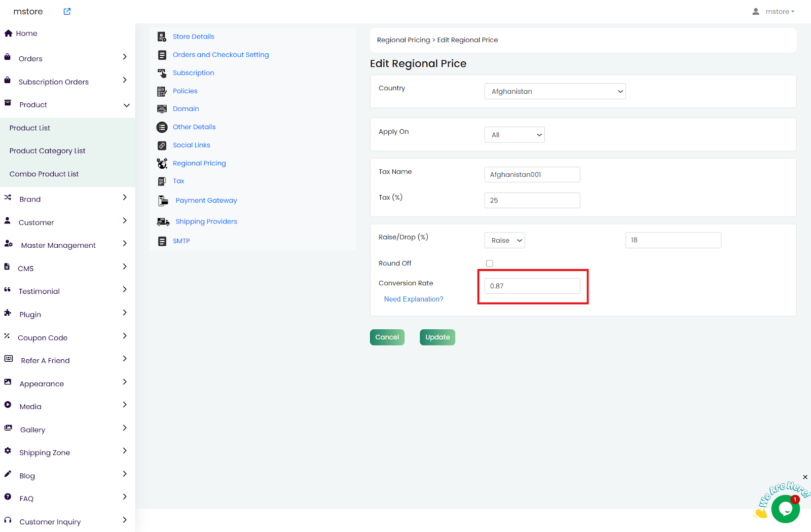Open the live chat bubble icon
Screen dimensions: 811x532
pyautogui.click(x=785, y=509)
